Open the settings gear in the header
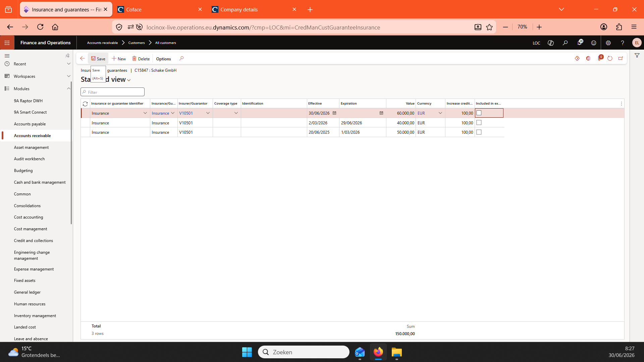Screen dimensions: 644x362 [x=608, y=43]
